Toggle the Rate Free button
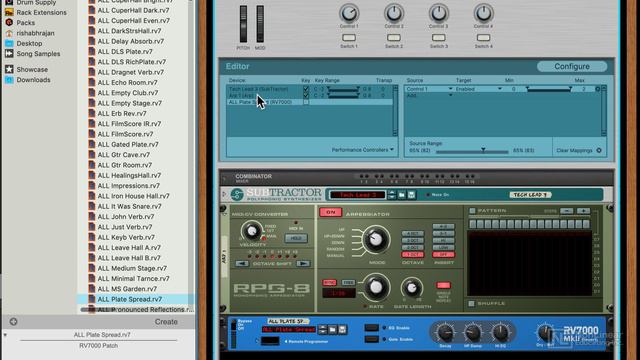Image resolution: width=640 pixels, height=360 pixels. (x=348, y=282)
